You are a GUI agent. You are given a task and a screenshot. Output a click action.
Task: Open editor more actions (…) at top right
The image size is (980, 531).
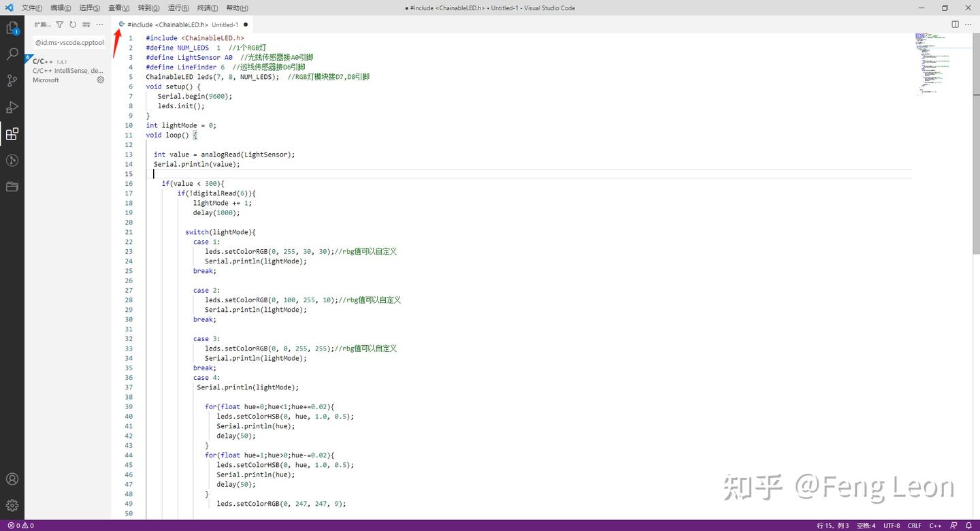point(968,25)
